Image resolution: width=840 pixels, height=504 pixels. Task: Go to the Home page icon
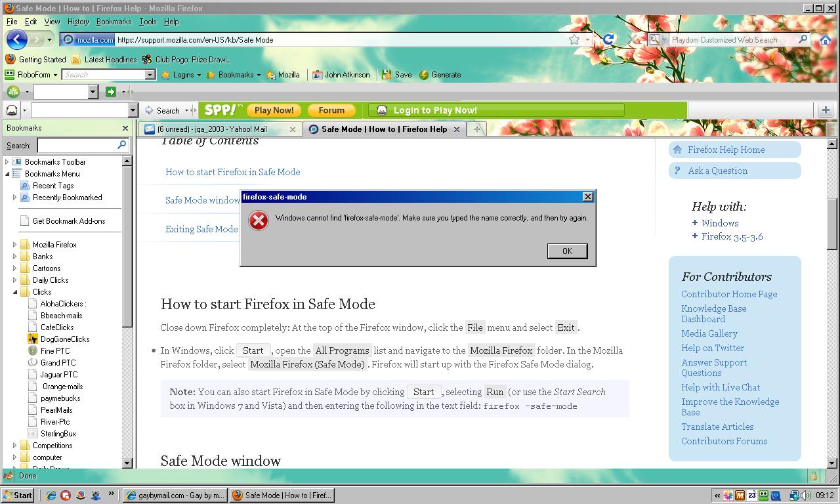pyautogui.click(x=826, y=40)
